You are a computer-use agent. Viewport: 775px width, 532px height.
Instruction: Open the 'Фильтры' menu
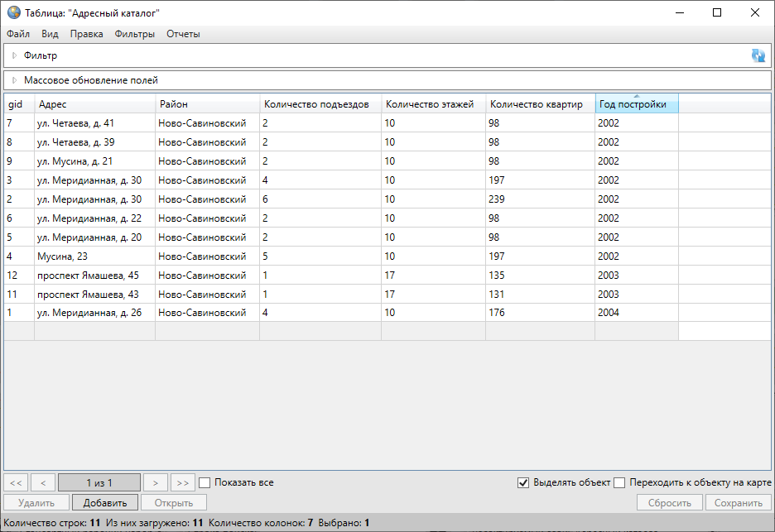tap(135, 34)
